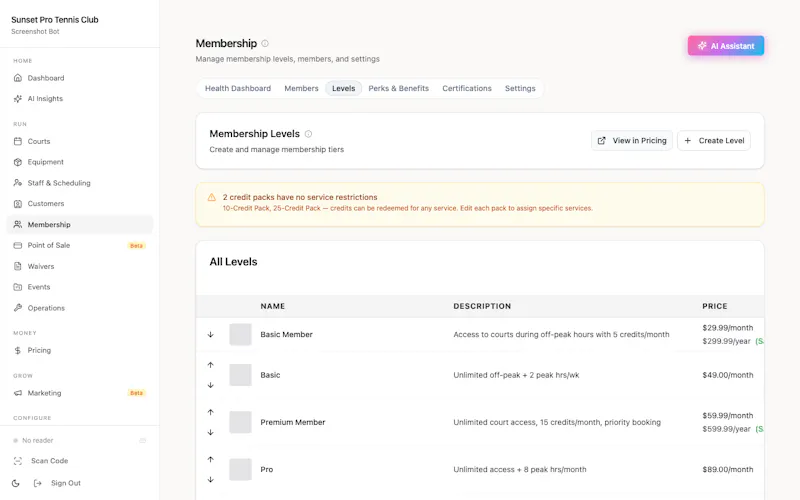This screenshot has height=500, width=800.
Task: Move Premium Member level down
Action: click(x=210, y=433)
